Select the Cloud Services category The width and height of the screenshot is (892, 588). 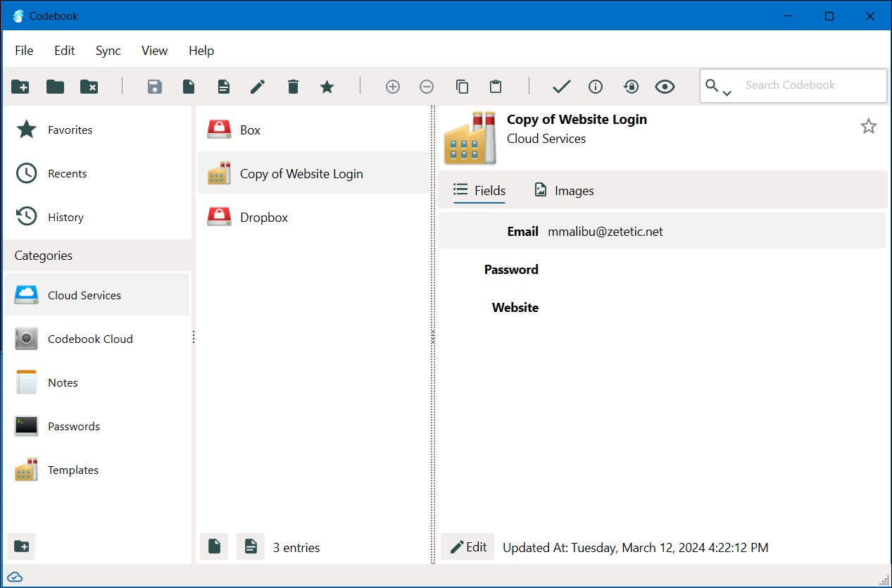(x=97, y=296)
